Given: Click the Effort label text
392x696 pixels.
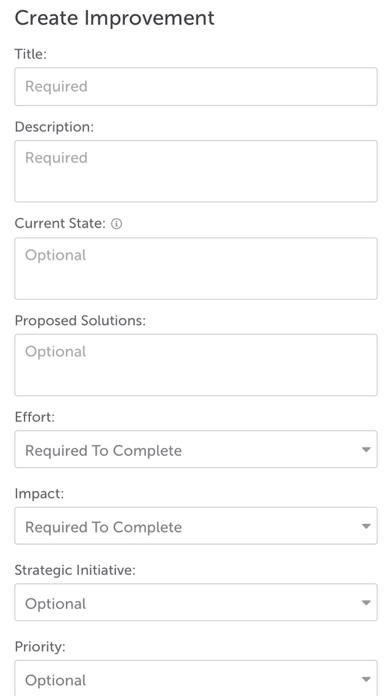Looking at the screenshot, I should pyautogui.click(x=35, y=417).
